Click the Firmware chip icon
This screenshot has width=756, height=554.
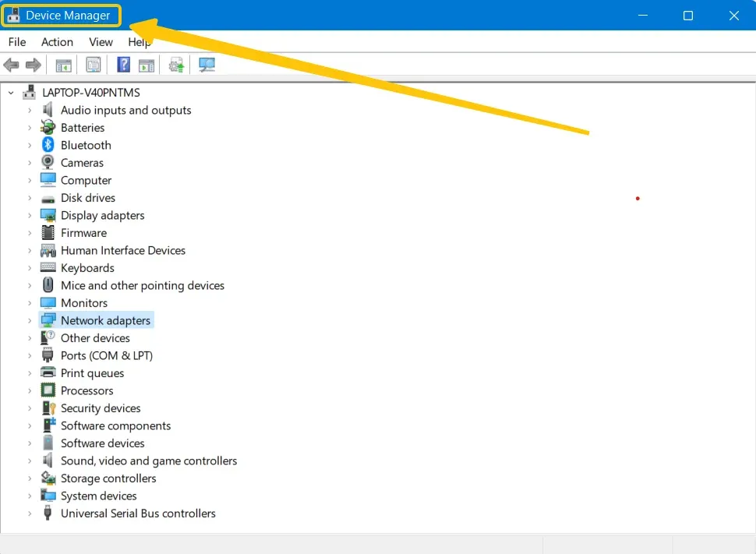[48, 232]
